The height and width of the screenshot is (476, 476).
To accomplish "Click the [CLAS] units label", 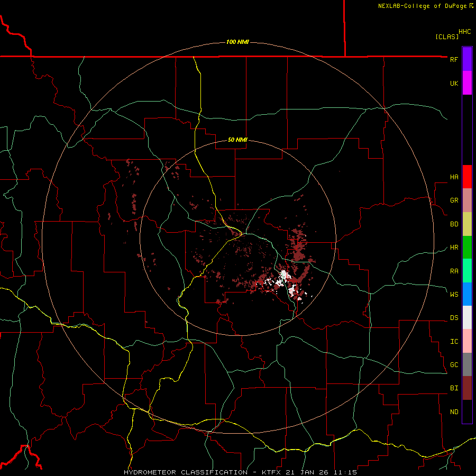I will 447,36.
